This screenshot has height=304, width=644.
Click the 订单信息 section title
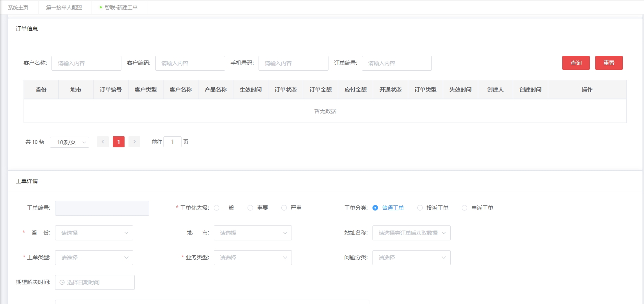(27, 29)
